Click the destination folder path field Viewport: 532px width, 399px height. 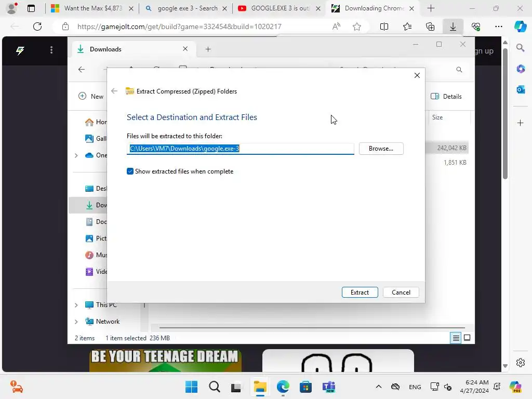click(x=240, y=149)
